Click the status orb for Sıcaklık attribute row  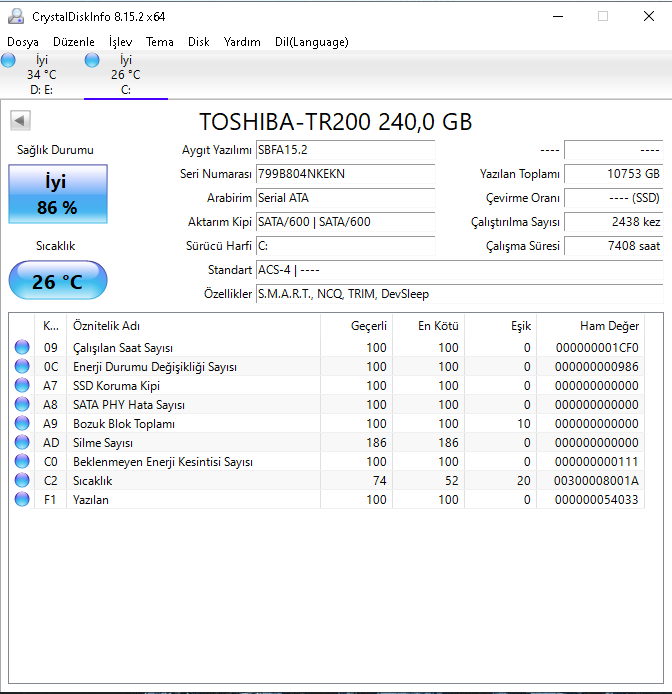click(x=22, y=481)
